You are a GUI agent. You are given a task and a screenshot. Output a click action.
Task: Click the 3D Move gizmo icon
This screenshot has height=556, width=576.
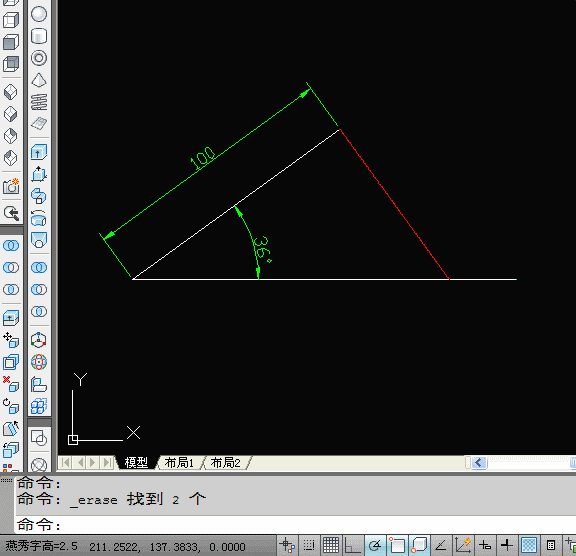[39, 340]
